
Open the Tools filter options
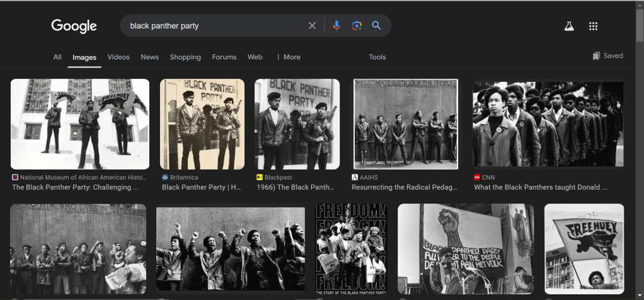tap(377, 57)
